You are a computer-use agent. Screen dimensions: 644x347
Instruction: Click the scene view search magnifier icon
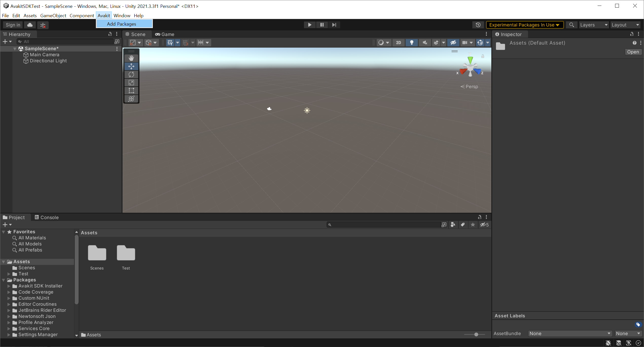coord(572,25)
